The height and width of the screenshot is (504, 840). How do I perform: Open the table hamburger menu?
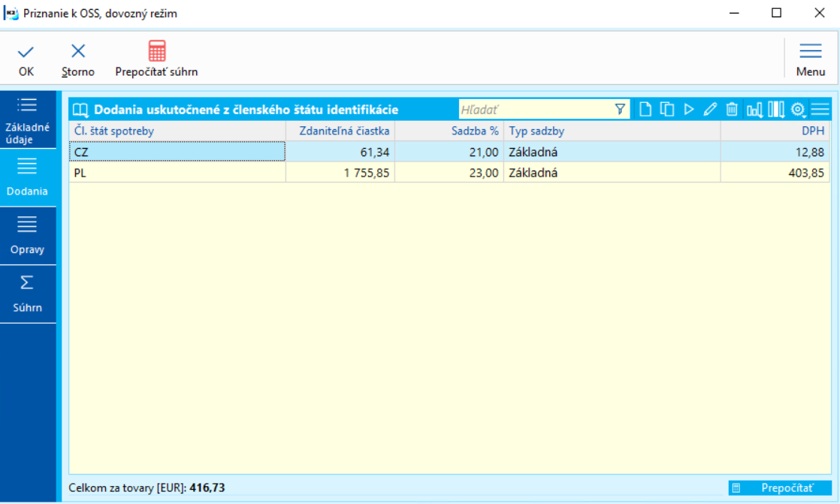[x=820, y=109]
